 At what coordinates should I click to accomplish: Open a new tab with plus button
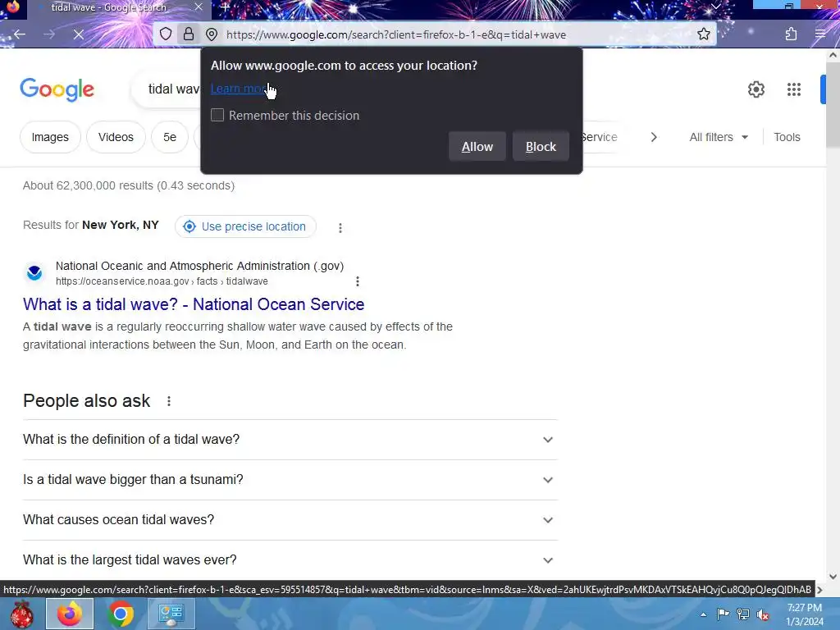click(x=225, y=7)
